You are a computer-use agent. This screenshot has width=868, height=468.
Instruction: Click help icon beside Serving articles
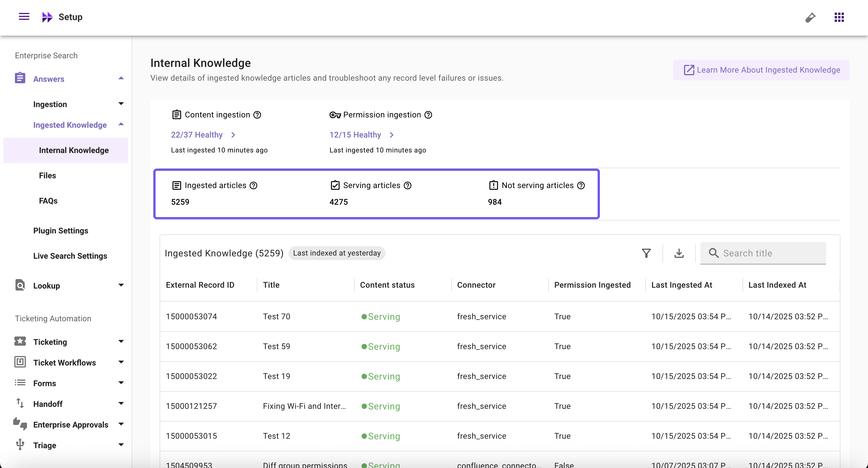[x=407, y=185]
